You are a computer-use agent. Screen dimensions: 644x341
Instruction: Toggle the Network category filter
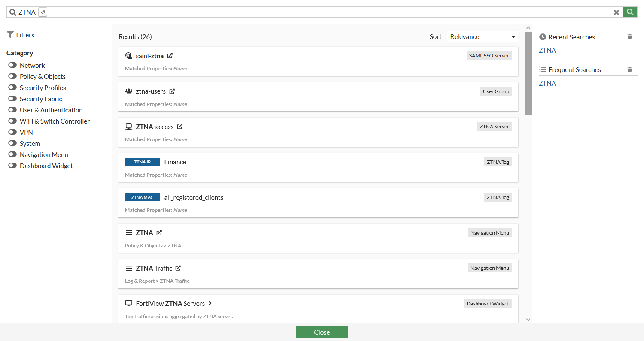point(12,65)
